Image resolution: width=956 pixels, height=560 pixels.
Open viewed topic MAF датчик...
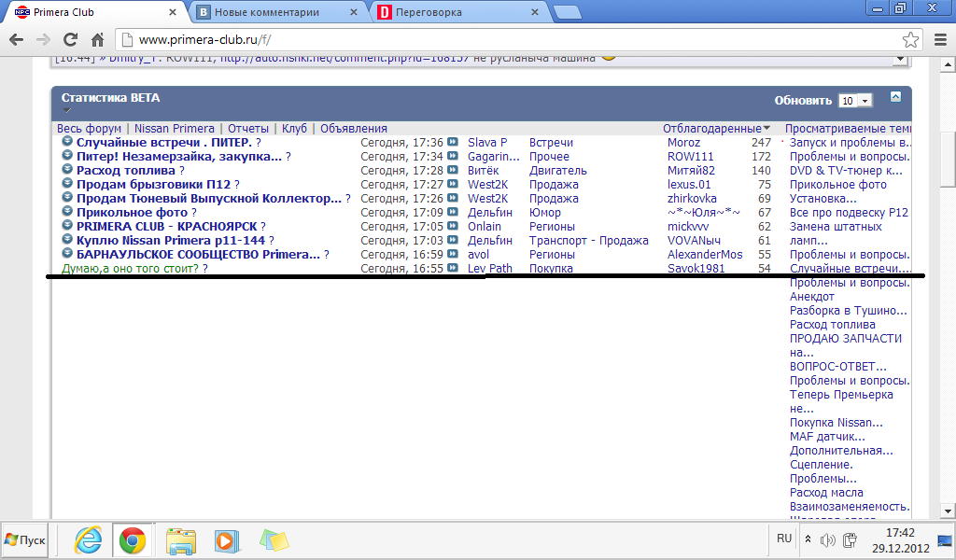click(827, 436)
